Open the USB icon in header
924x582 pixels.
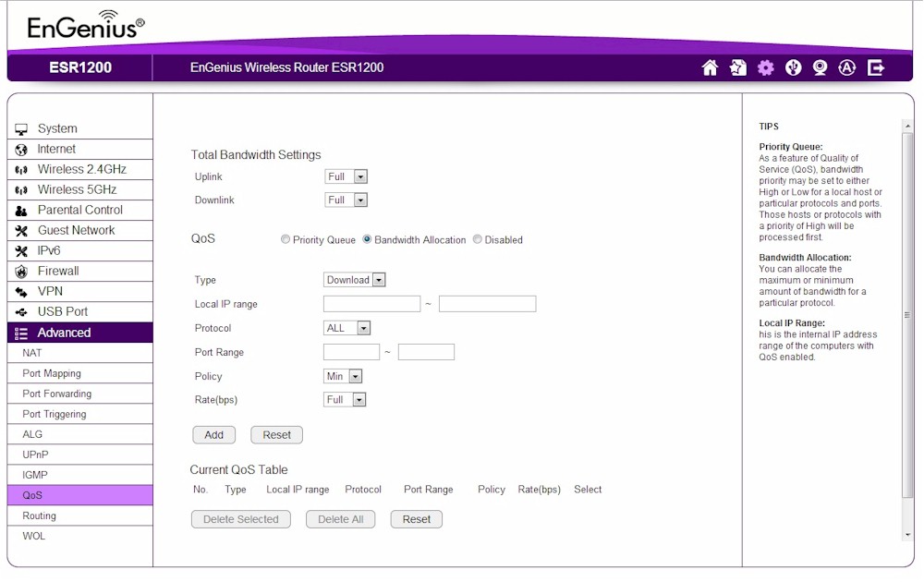point(793,67)
